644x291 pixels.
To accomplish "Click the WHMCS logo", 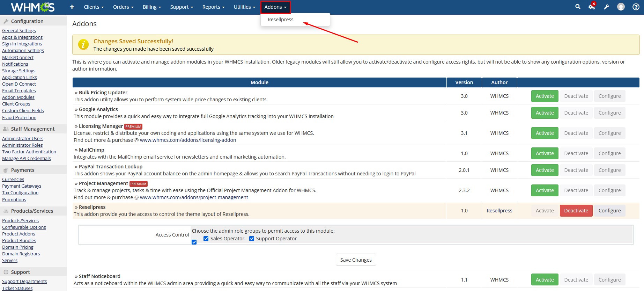I will click(x=32, y=7).
